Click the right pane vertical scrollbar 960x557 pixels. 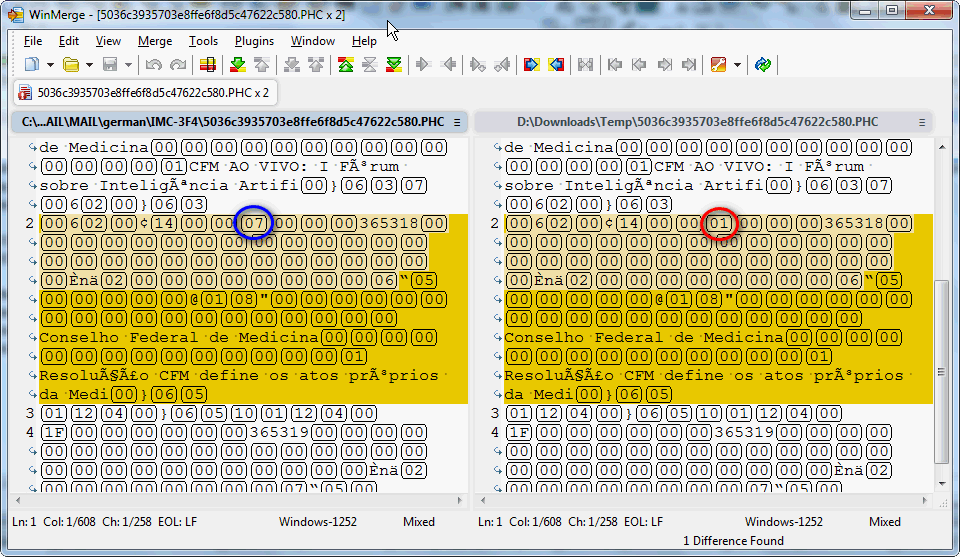pos(940,370)
